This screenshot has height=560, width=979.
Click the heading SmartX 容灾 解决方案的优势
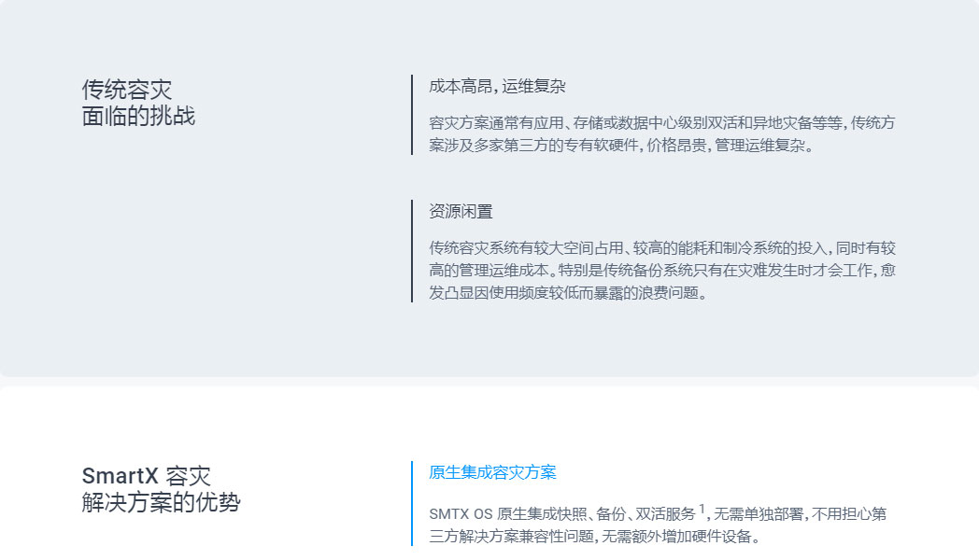click(161, 489)
